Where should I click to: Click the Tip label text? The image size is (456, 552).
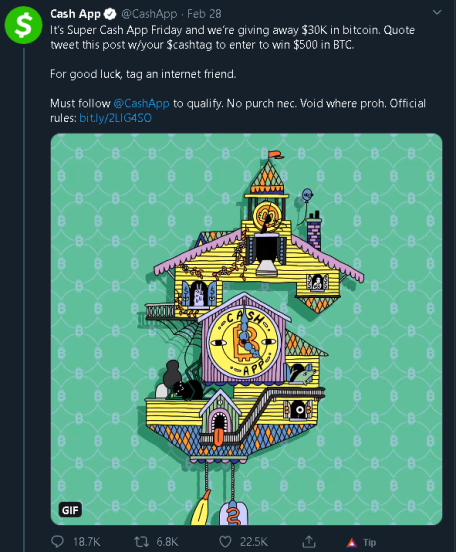coord(370,542)
